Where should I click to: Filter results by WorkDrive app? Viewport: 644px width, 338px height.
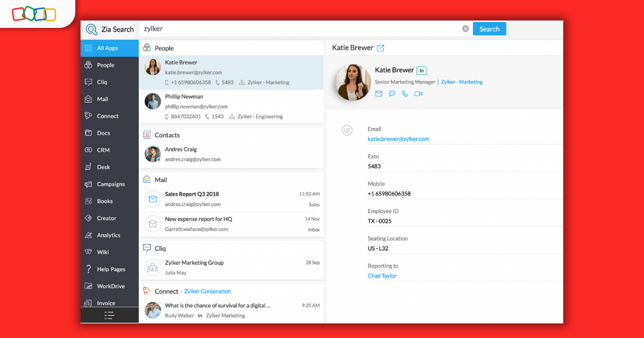point(109,286)
